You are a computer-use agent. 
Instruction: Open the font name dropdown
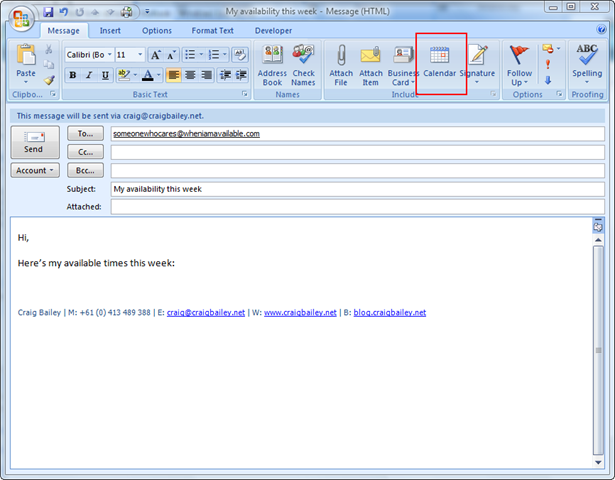(x=107, y=55)
